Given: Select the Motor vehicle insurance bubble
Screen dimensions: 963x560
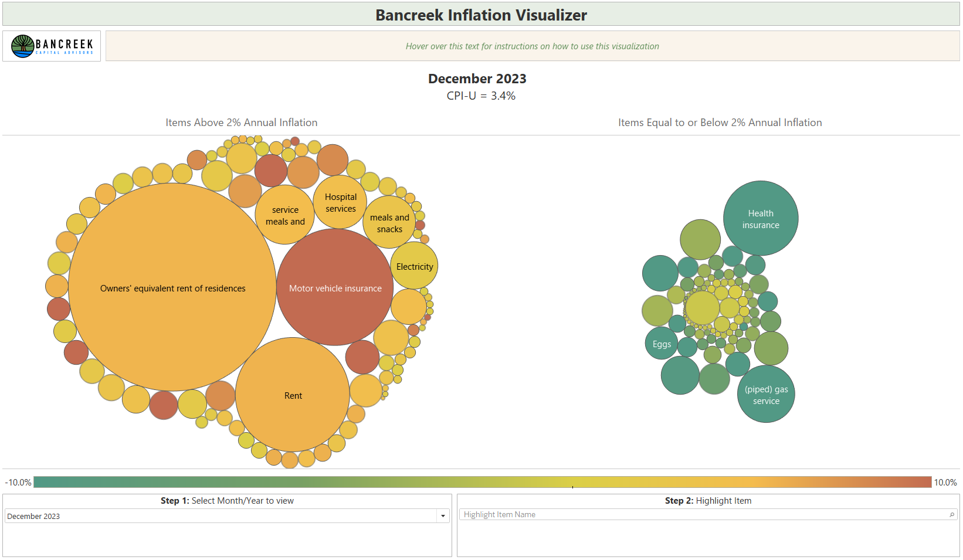Looking at the screenshot, I should [335, 288].
